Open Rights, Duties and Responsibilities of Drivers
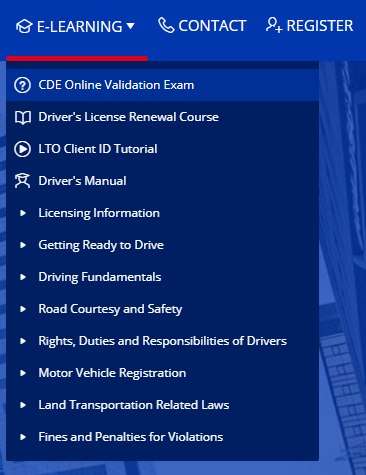 (x=162, y=341)
